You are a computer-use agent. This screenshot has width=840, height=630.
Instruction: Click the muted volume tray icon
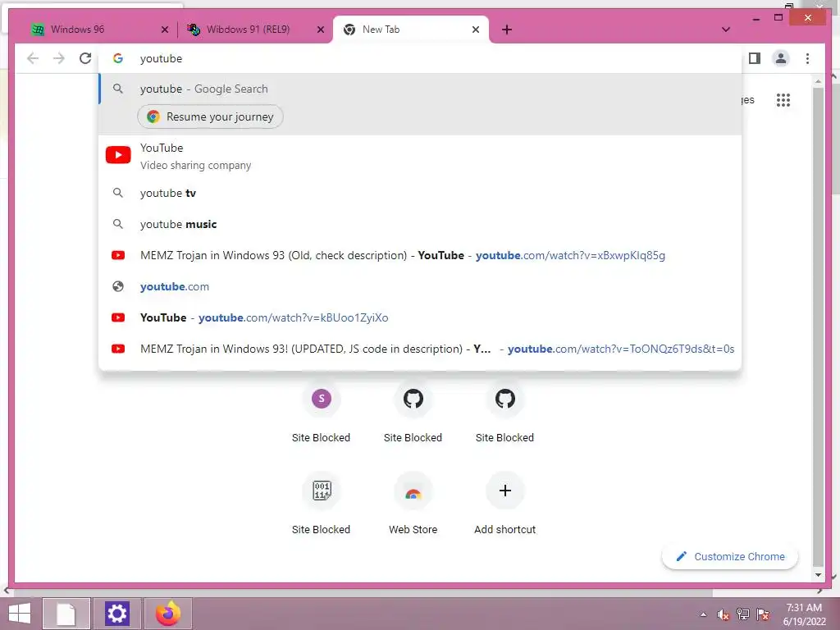point(724,614)
